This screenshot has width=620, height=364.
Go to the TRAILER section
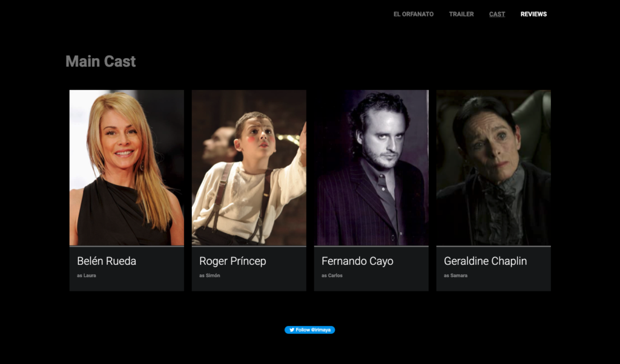pos(461,15)
